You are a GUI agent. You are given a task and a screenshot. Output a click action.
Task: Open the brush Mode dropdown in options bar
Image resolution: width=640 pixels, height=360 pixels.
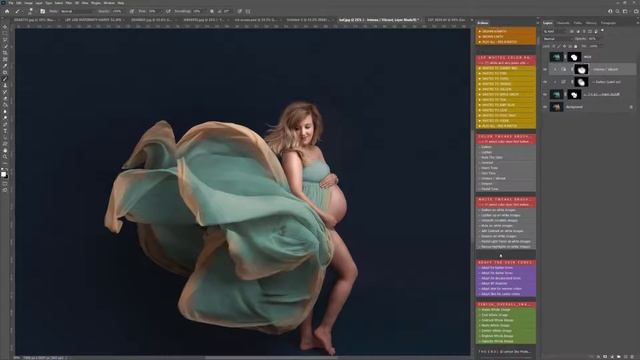coord(78,11)
